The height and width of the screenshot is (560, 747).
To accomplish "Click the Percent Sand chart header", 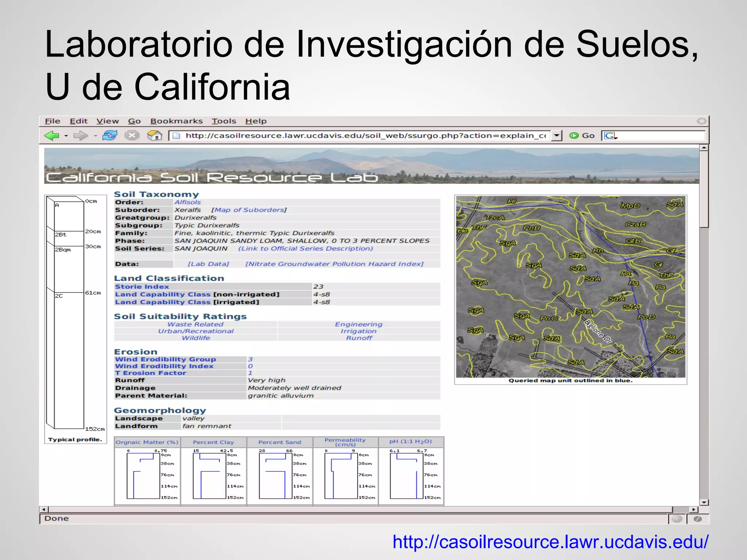I will (280, 442).
